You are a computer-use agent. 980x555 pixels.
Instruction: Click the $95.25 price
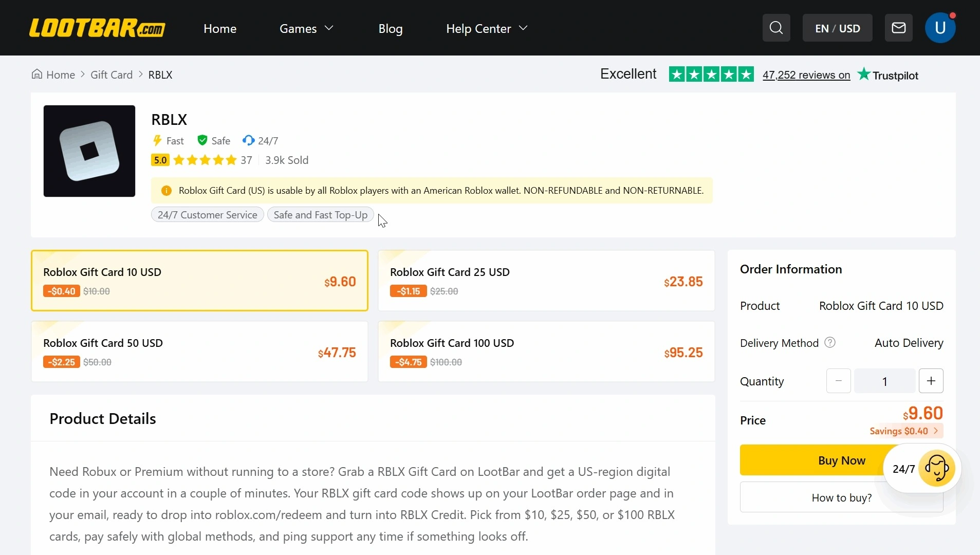(x=683, y=353)
